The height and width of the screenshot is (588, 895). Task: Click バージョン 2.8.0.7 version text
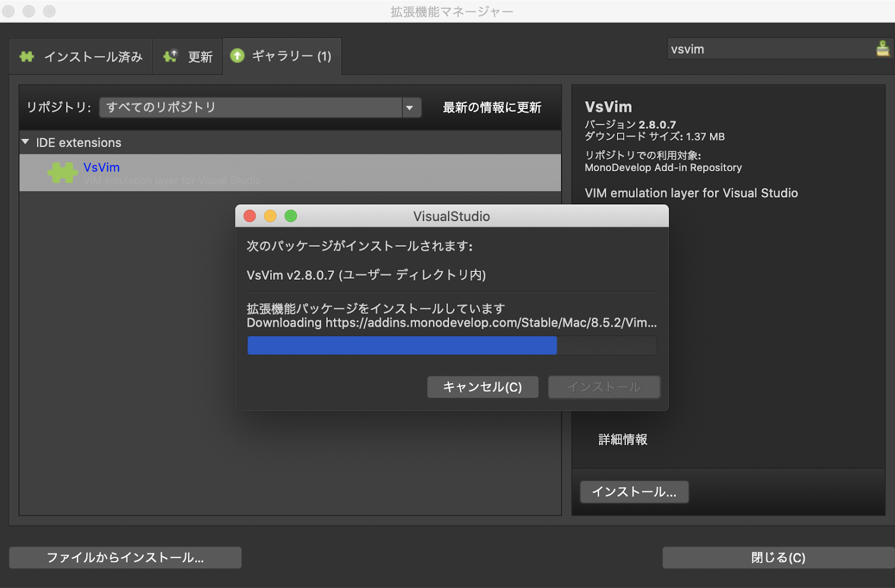click(x=630, y=124)
